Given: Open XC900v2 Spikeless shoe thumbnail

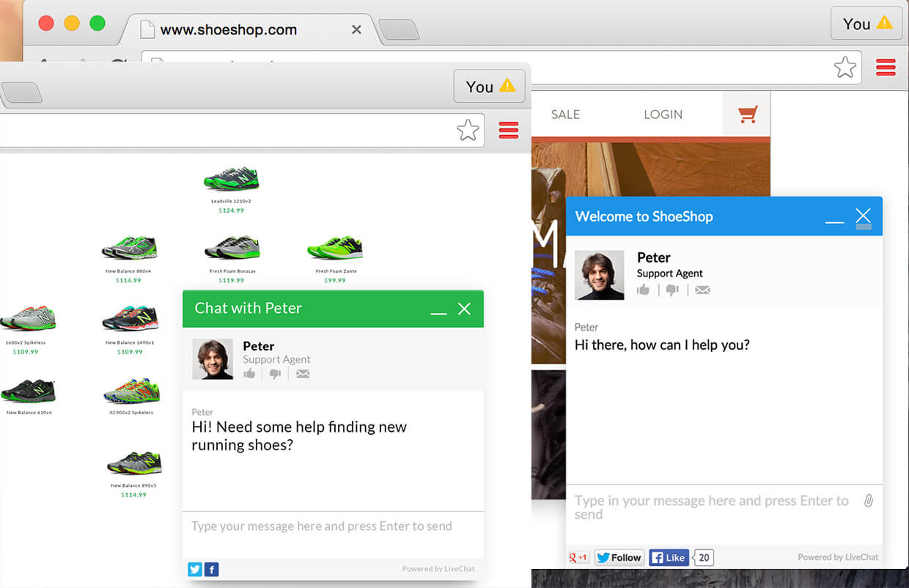Looking at the screenshot, I should pyautogui.click(x=131, y=390).
